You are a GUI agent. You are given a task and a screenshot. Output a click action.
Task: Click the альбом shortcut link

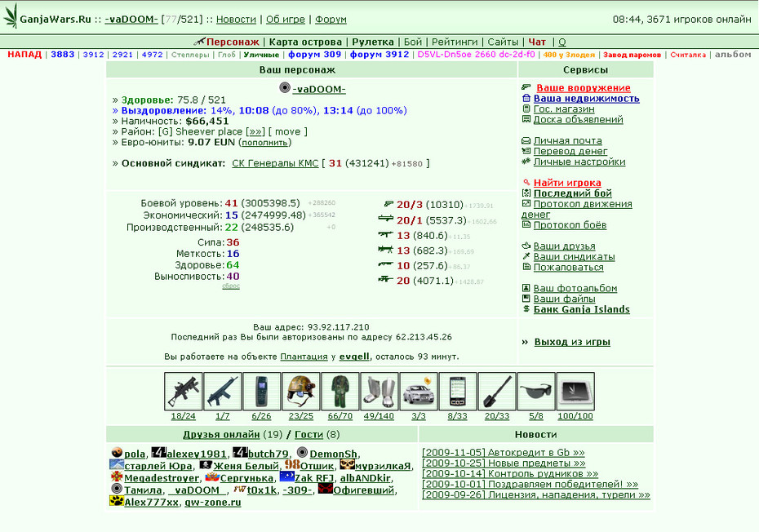(733, 54)
